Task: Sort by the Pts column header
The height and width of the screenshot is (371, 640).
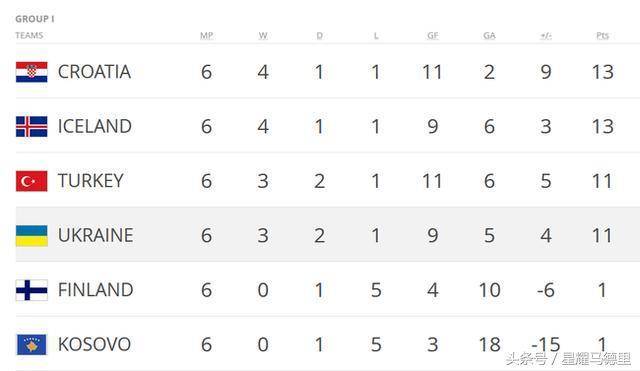Action: point(602,36)
